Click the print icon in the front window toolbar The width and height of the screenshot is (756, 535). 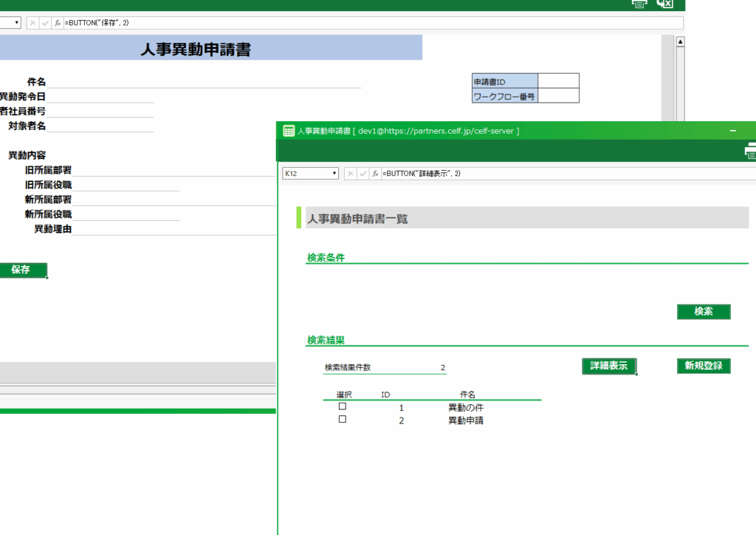pos(751,151)
